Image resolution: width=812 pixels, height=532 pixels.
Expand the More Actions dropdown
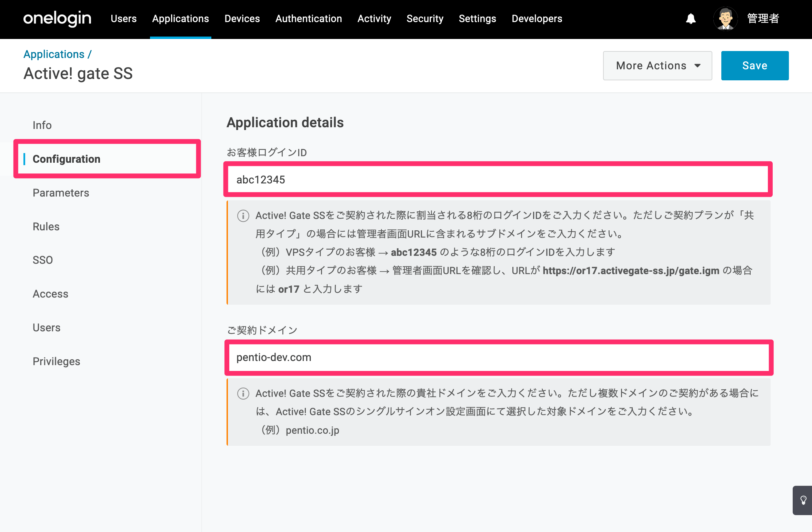click(658, 66)
